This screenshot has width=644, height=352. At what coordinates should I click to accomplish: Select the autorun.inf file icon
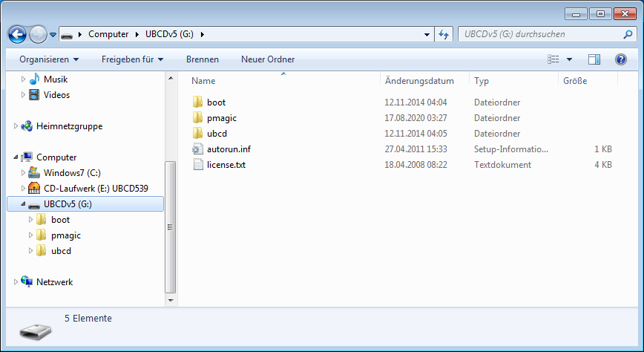click(197, 149)
